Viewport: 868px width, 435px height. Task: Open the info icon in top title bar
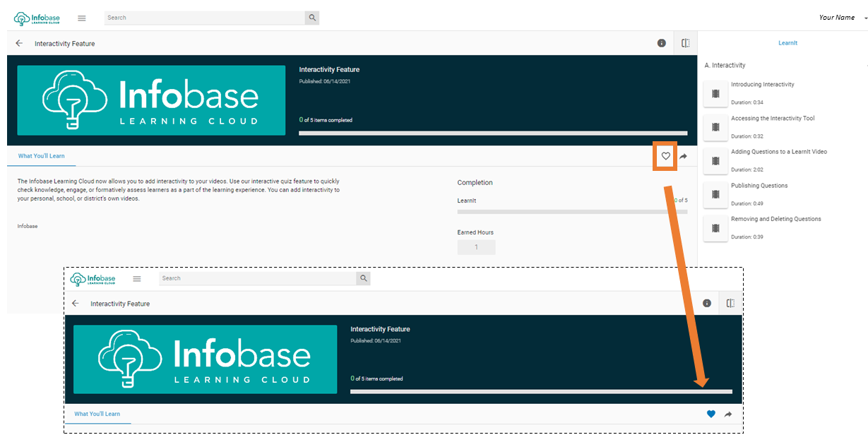[x=662, y=43]
